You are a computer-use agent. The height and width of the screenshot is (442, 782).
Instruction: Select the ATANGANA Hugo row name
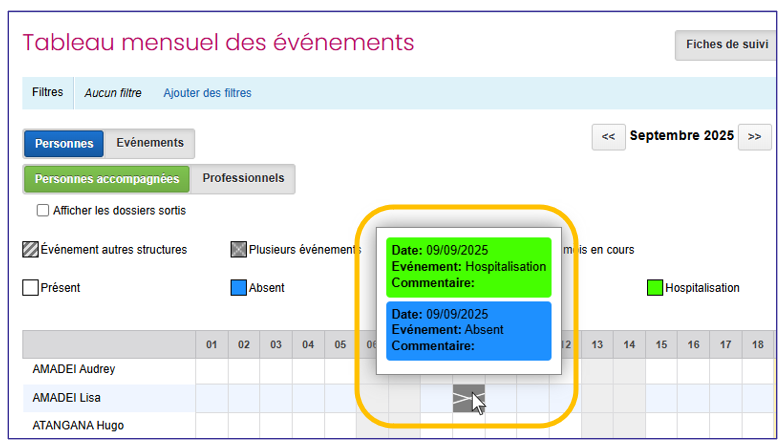(78, 426)
